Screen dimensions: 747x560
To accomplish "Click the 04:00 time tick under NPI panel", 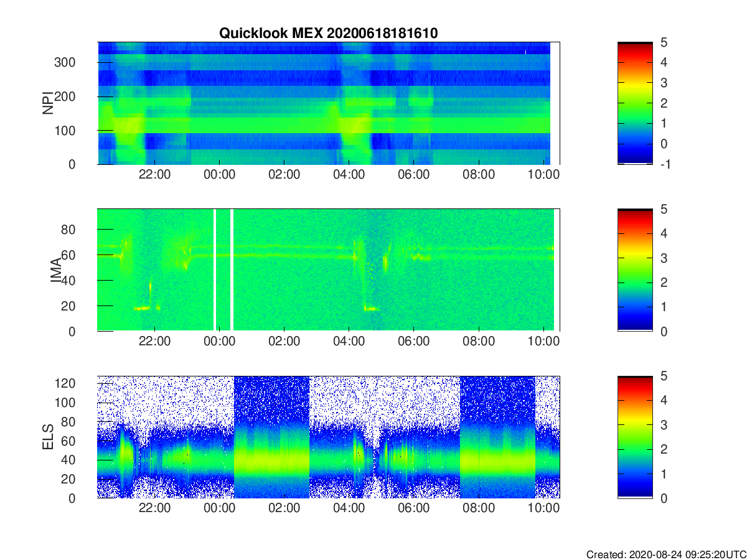I will click(349, 175).
